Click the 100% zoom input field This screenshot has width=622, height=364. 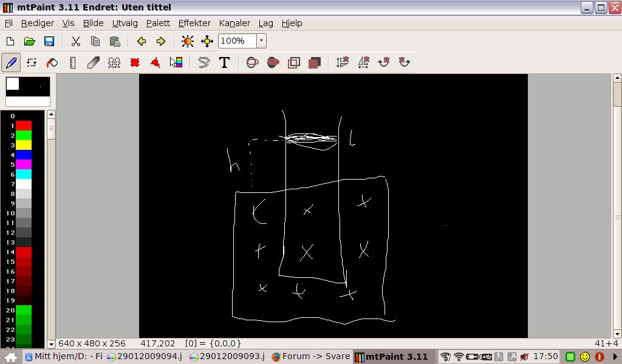[x=238, y=41]
